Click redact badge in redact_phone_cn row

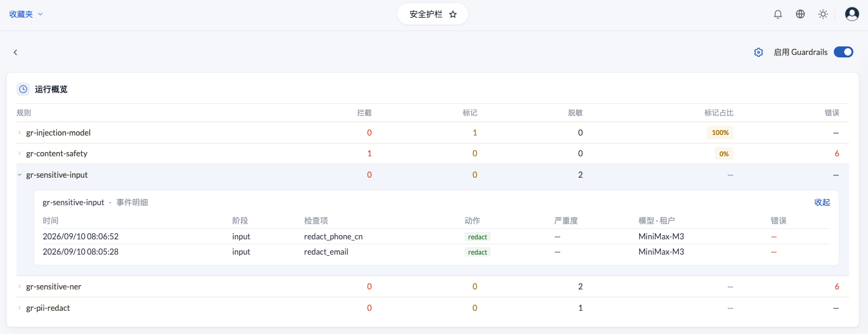pos(477,236)
